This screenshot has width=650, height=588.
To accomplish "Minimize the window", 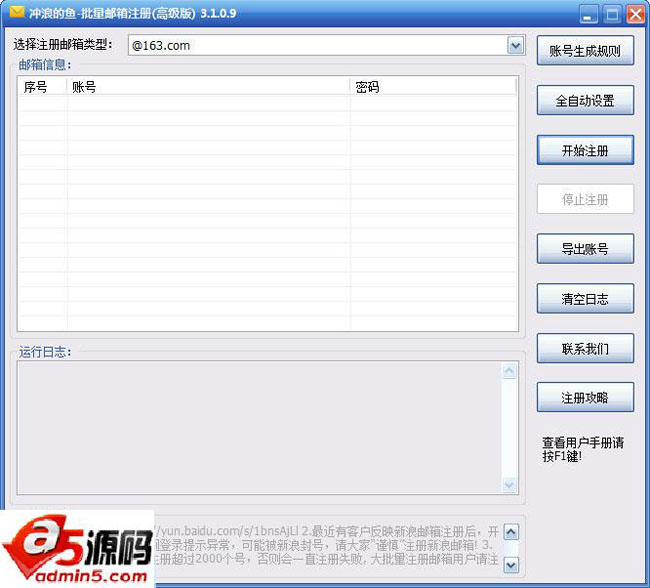I will click(x=588, y=15).
